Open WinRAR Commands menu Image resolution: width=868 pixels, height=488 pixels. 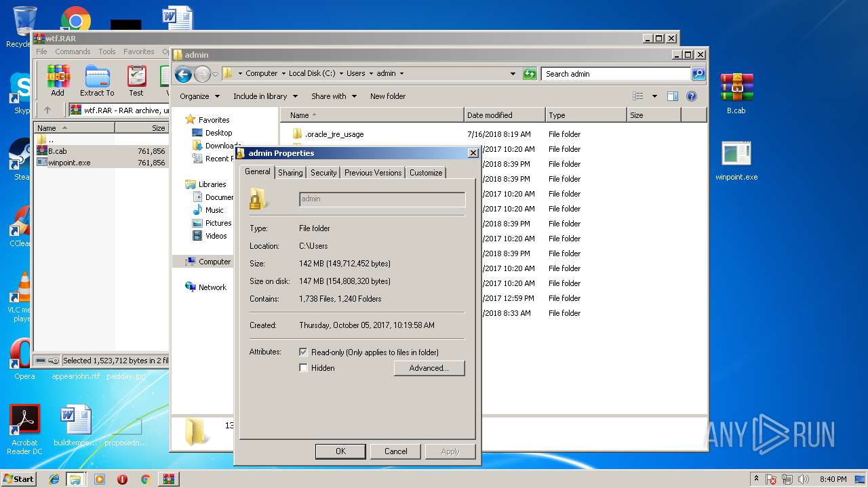(73, 52)
